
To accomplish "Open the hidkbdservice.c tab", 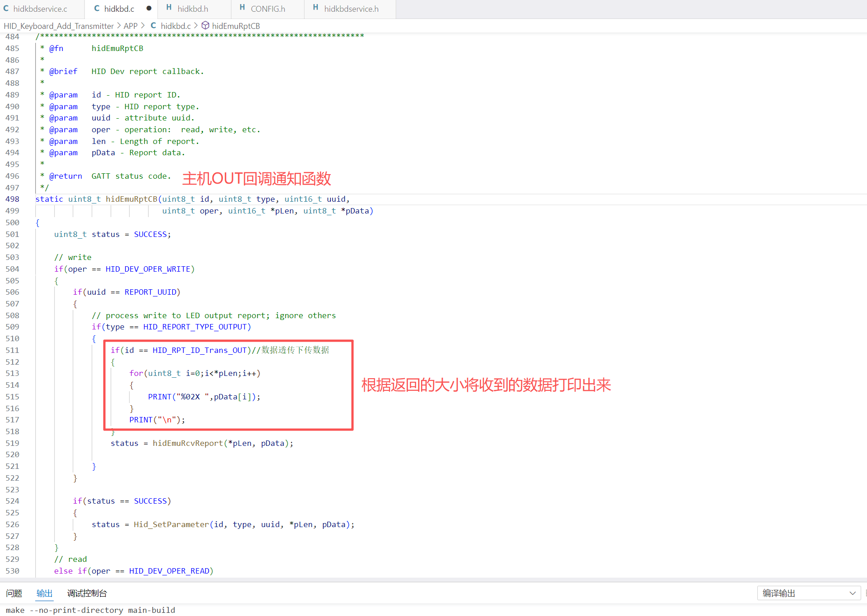I will pos(40,9).
